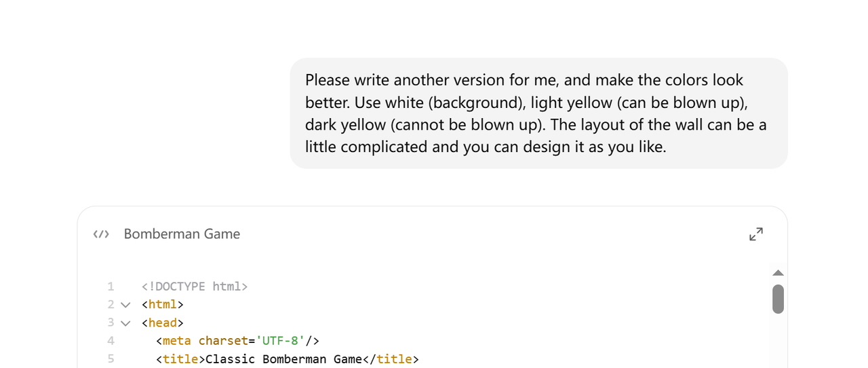This screenshot has width=868, height=368.
Task: Select line number 5 in gutter
Action: [x=111, y=359]
